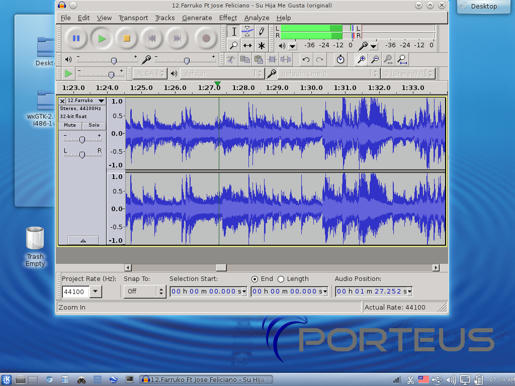Screen dimensions: 515x386
Task: Click the Project Rate 44100 field
Action: coord(76,292)
